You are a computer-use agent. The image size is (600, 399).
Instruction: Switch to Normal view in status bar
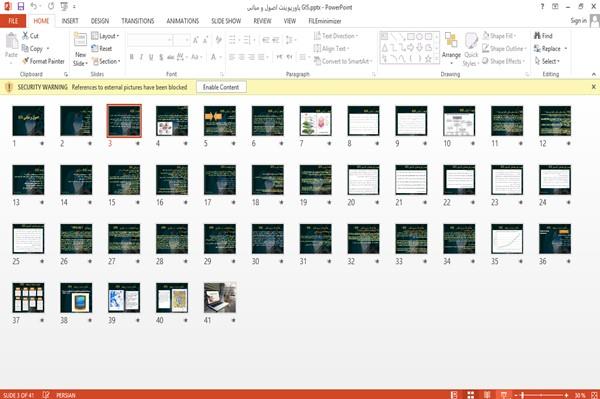tap(454, 395)
